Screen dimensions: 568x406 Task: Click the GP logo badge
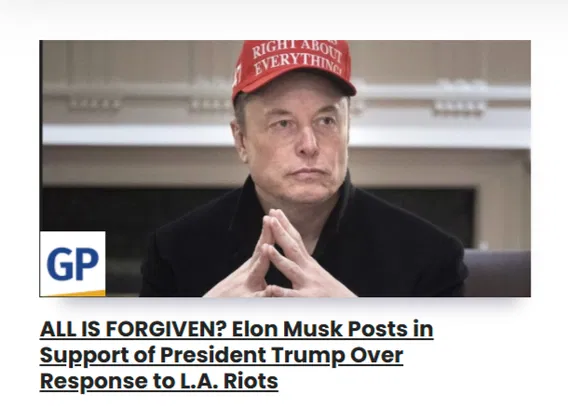tap(72, 264)
